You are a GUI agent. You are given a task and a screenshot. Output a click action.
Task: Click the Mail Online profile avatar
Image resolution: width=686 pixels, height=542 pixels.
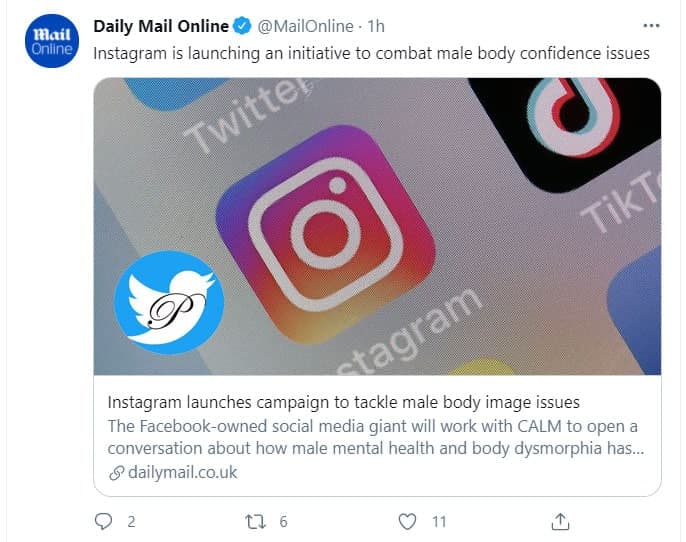(x=47, y=42)
